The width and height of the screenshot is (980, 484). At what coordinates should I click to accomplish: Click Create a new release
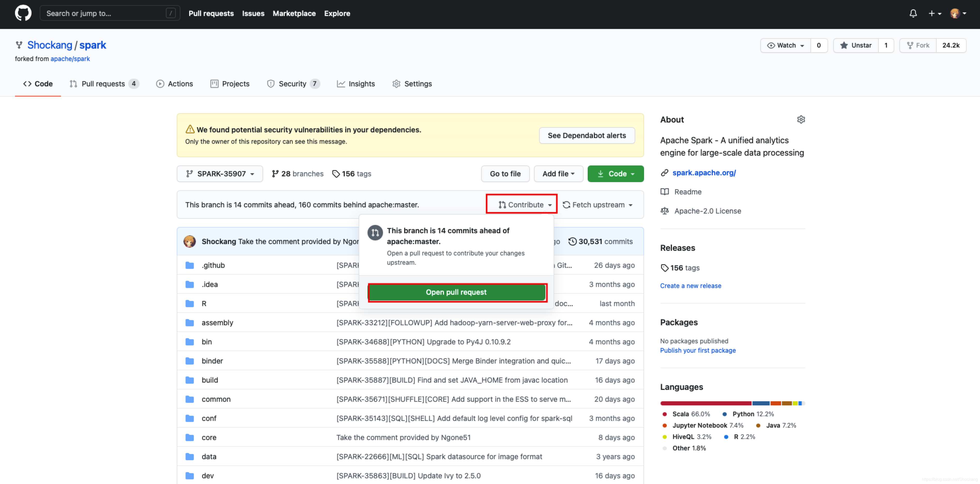(691, 286)
